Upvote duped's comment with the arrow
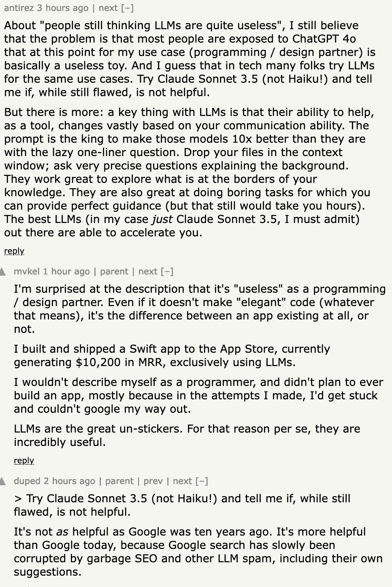 tap(3, 481)
